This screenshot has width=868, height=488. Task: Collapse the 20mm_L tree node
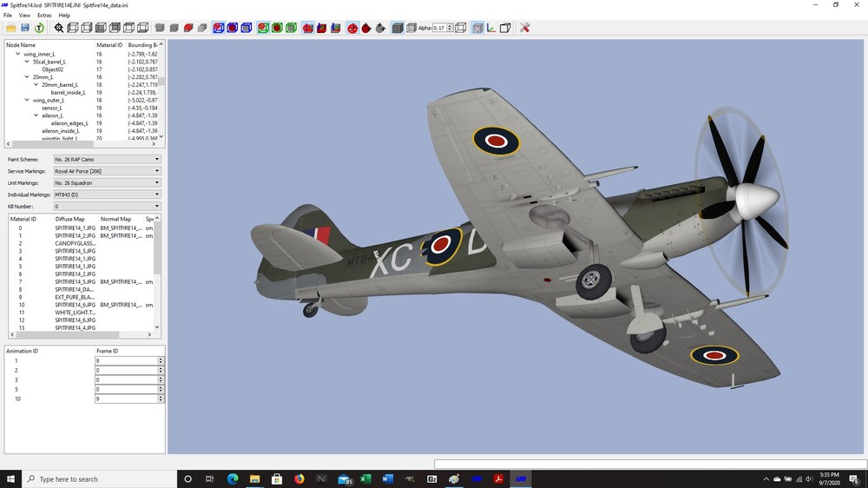point(27,77)
